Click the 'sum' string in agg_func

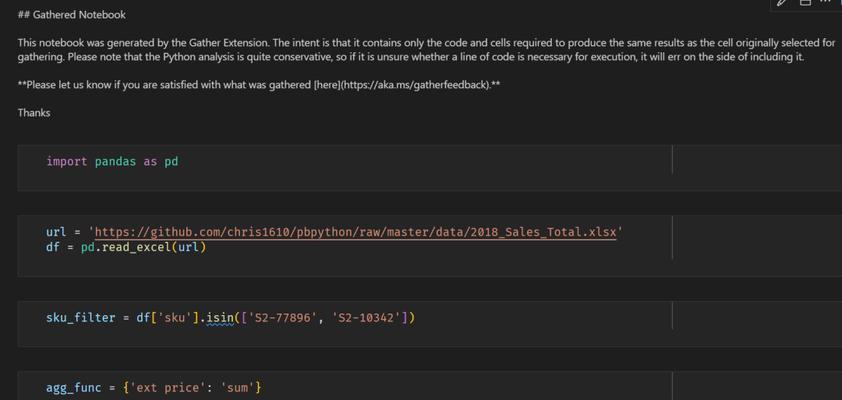pyautogui.click(x=238, y=387)
